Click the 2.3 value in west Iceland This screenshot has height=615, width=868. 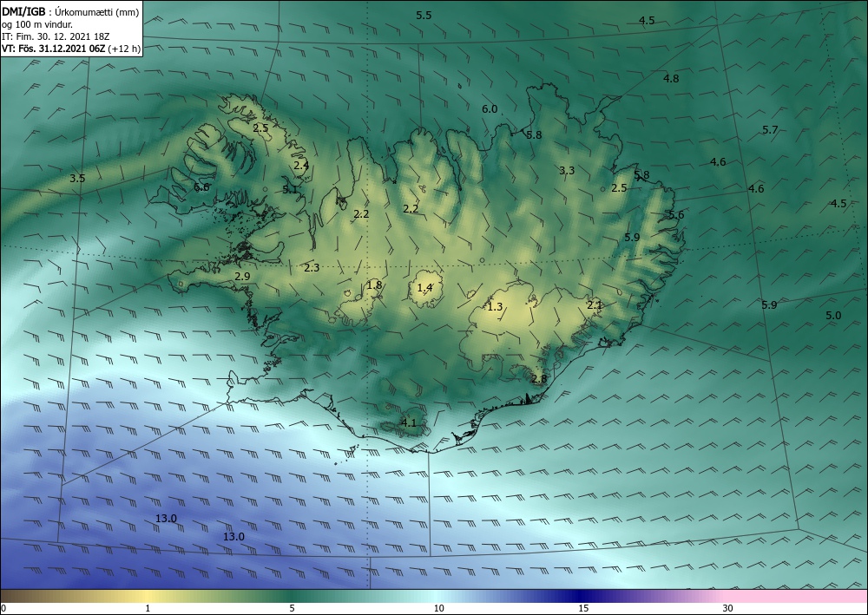point(312,268)
